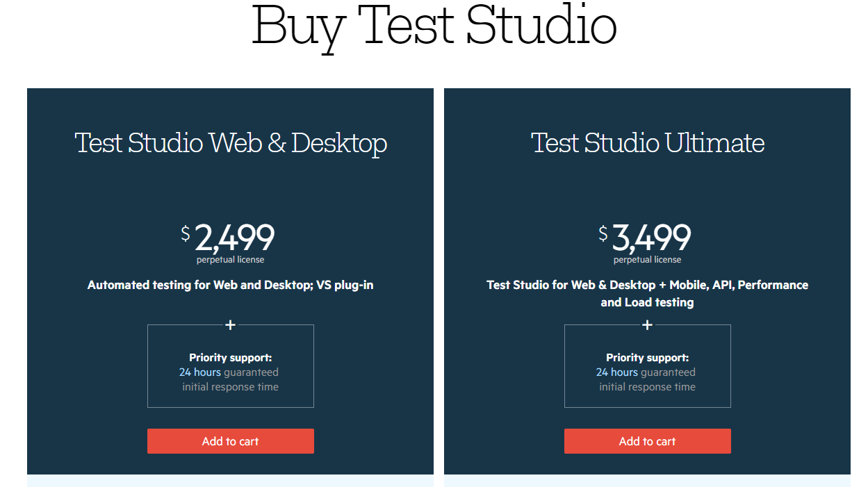Click initial response time text in Web & Desktop card

coord(231,387)
